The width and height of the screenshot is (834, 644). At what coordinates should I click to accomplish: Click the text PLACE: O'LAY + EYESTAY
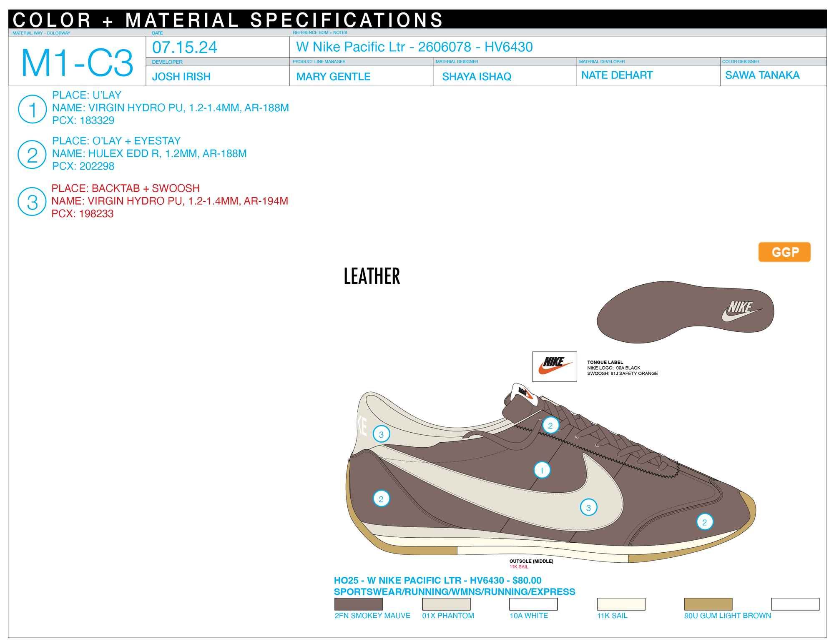click(x=116, y=141)
